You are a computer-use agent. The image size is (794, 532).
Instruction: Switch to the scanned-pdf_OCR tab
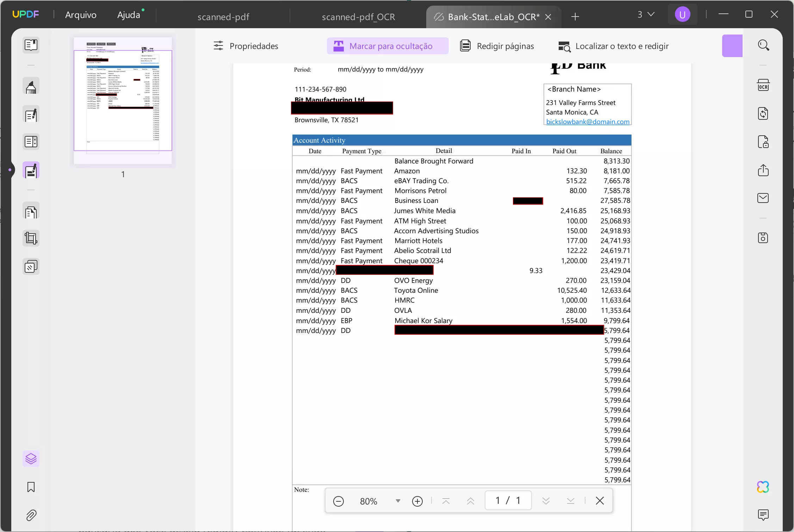[358, 17]
